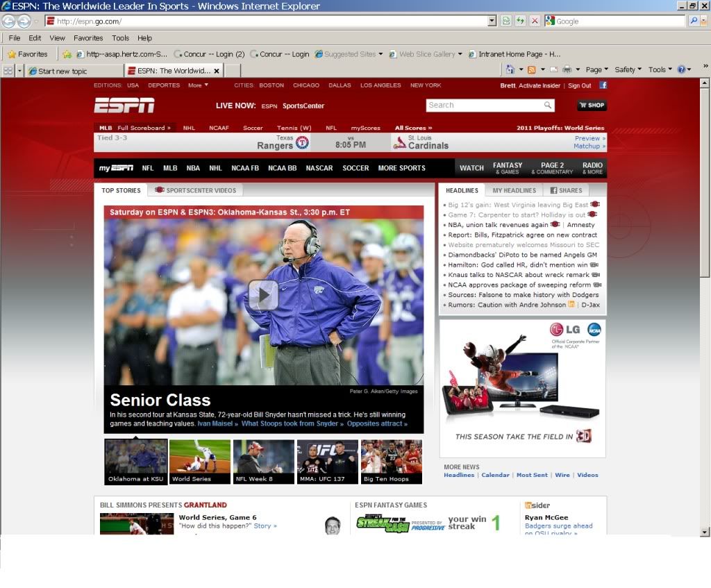This screenshot has height=588, width=711.
Task: Select the World Series thumbnail
Action: [200, 462]
